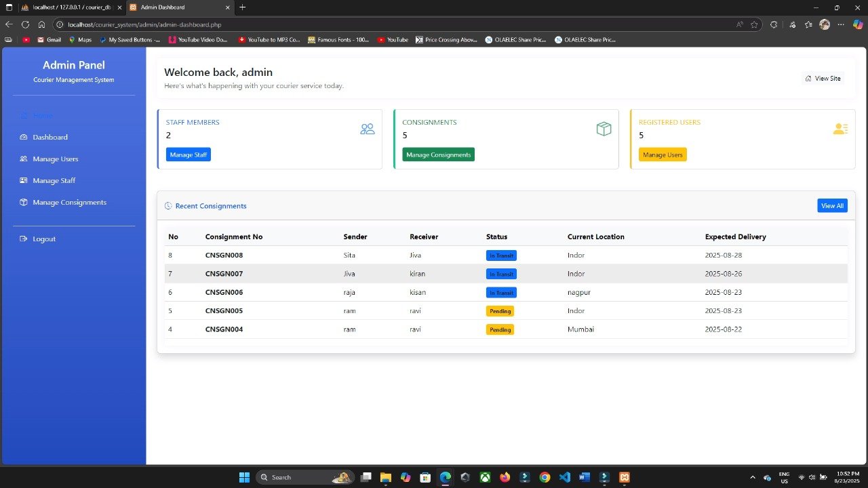868x488 pixels.
Task: Click the staff members people icon
Action: tap(367, 129)
